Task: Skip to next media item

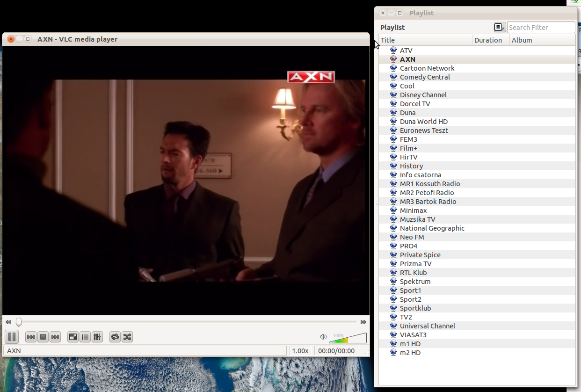Action: tap(55, 337)
